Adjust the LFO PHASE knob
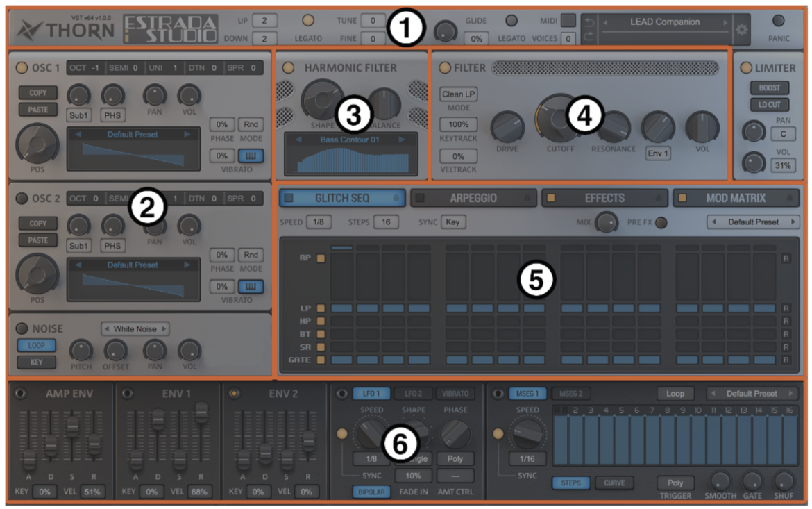This screenshot has width=812, height=509. tap(455, 433)
